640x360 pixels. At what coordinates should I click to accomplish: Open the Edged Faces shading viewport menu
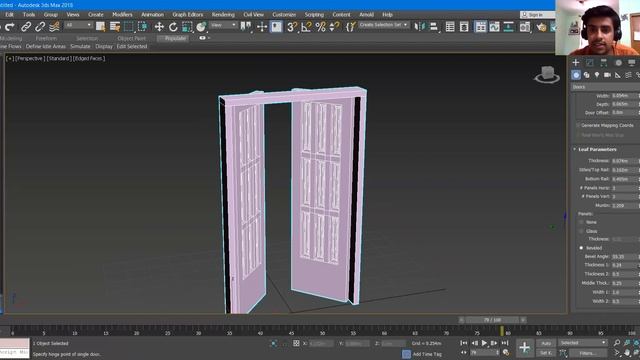pos(89,59)
